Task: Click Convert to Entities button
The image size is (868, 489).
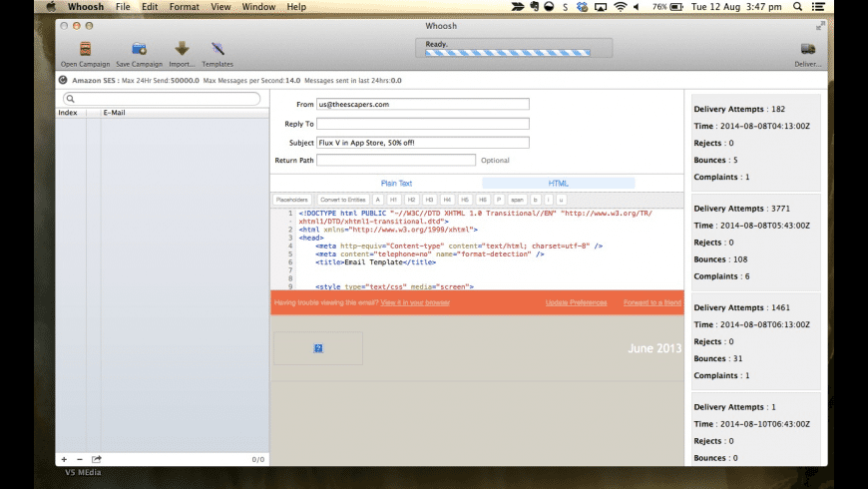Action: [342, 200]
